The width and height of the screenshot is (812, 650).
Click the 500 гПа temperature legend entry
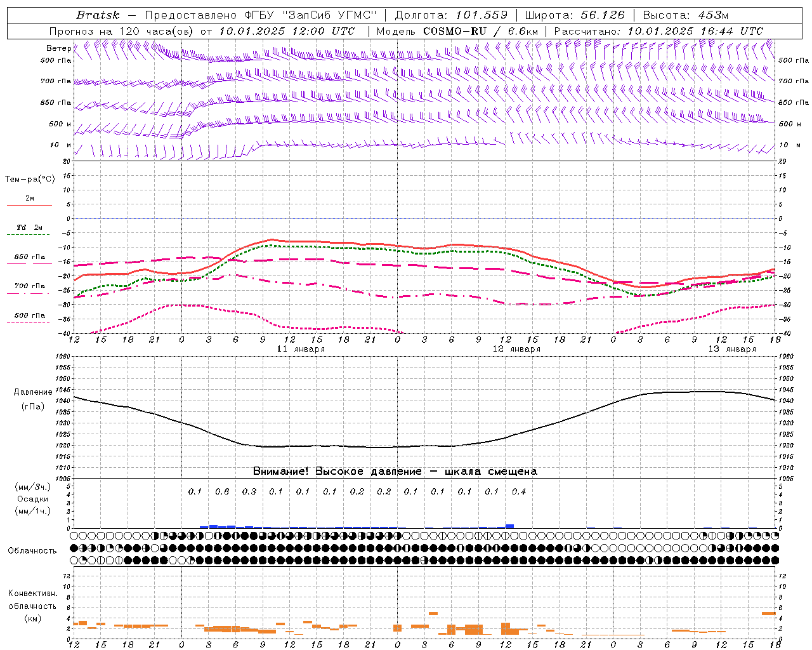point(30,315)
